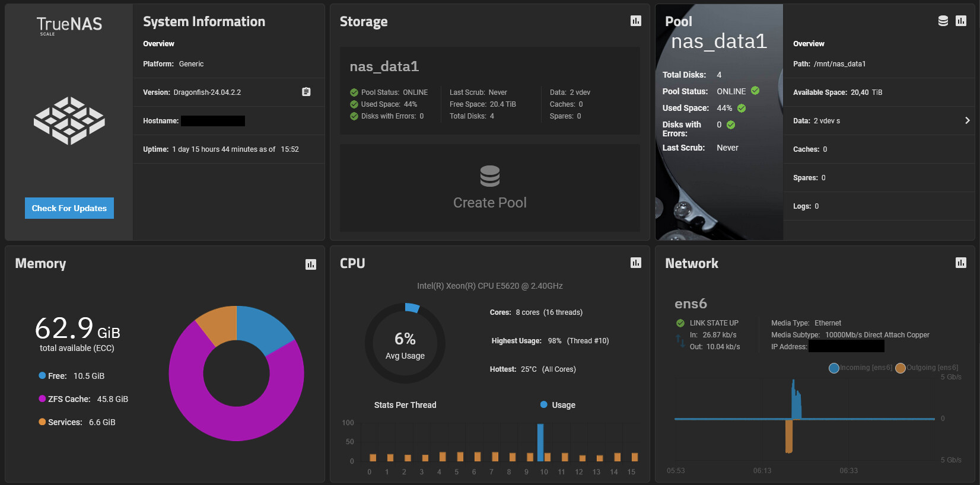This screenshot has width=980, height=485.
Task: Click the Thread 10 usage bar
Action: tap(540, 442)
